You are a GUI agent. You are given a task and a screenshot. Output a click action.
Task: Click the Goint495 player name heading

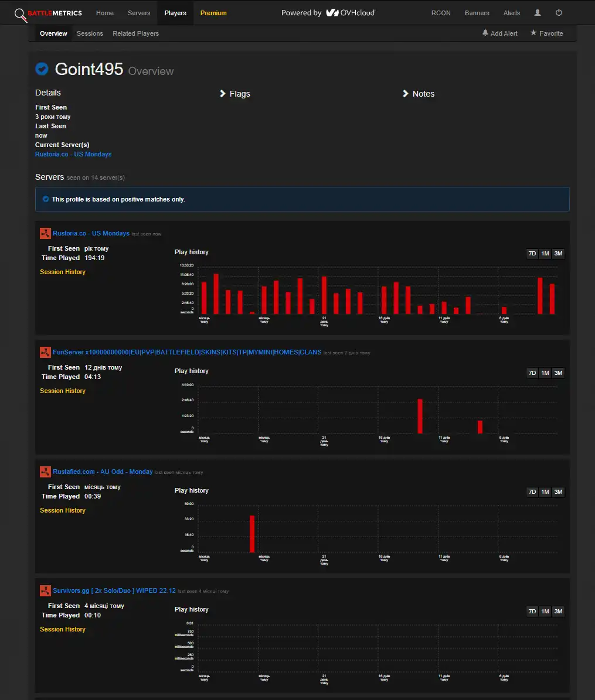point(89,69)
